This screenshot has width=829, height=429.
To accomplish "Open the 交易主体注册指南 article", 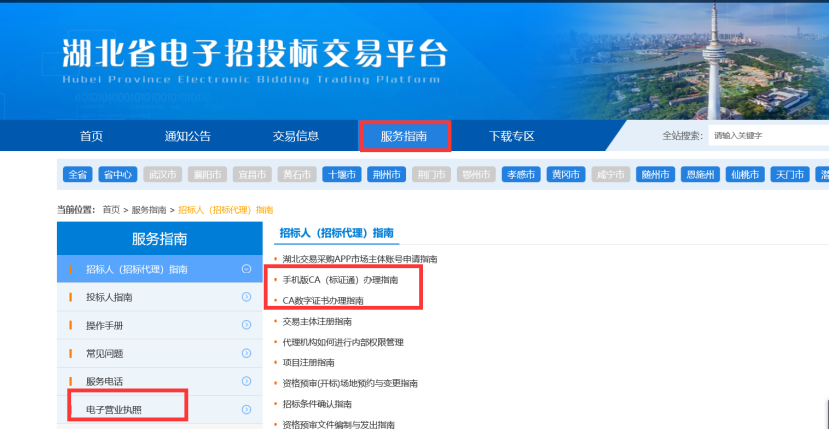I will [317, 321].
